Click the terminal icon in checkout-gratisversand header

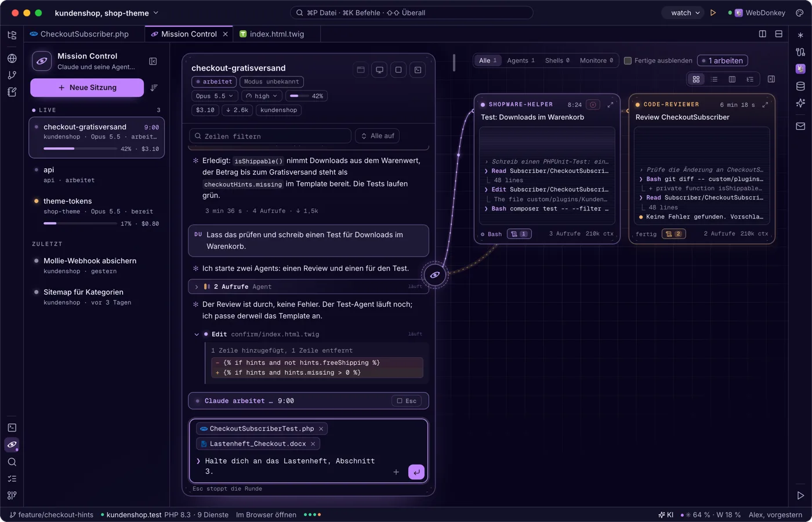coord(418,70)
